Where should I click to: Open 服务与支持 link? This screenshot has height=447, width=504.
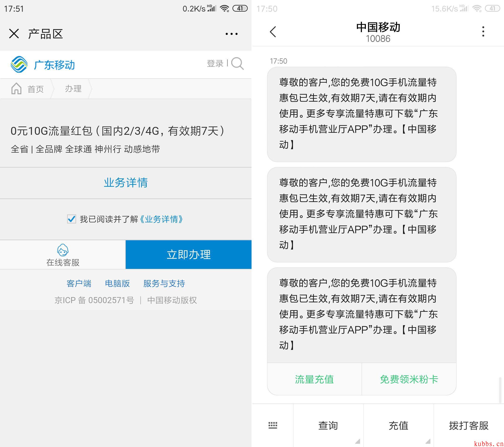[164, 283]
